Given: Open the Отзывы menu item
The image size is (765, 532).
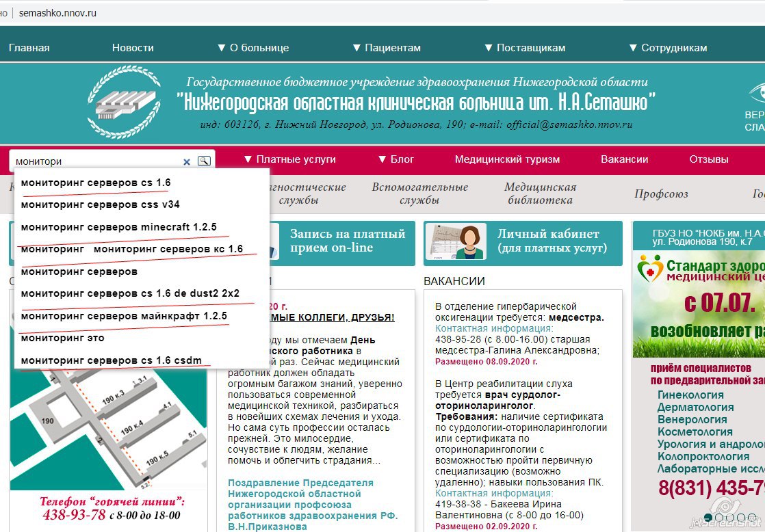Looking at the screenshot, I should coord(709,159).
